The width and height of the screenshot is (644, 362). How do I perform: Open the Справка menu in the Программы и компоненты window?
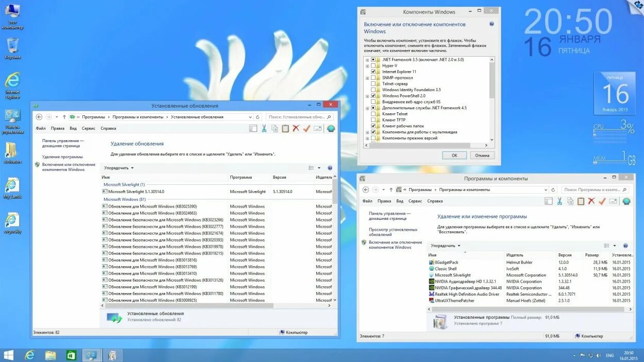(435, 201)
